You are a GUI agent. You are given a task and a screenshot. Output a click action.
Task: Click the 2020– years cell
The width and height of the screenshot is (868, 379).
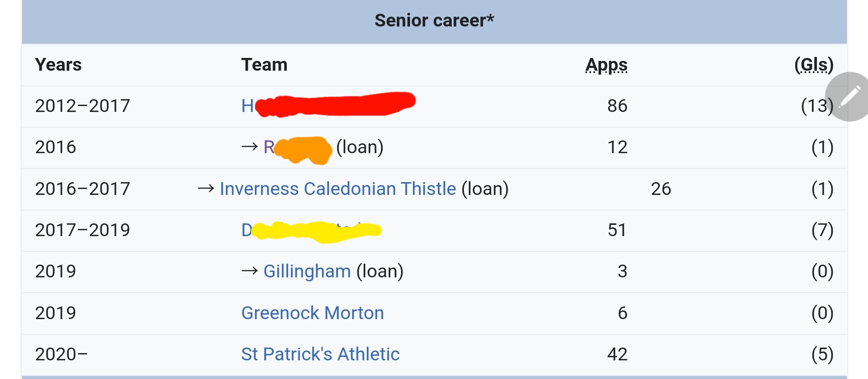(61, 354)
